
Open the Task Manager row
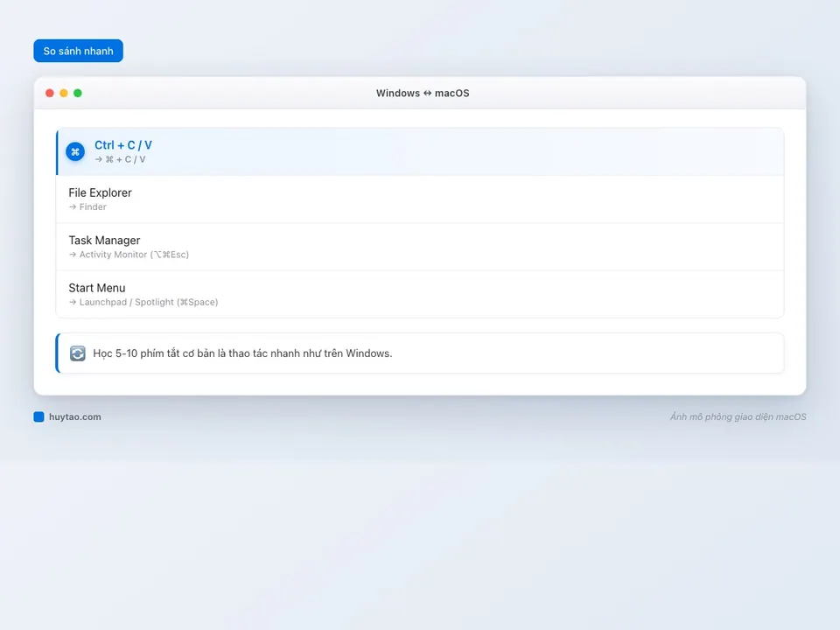(x=420, y=247)
